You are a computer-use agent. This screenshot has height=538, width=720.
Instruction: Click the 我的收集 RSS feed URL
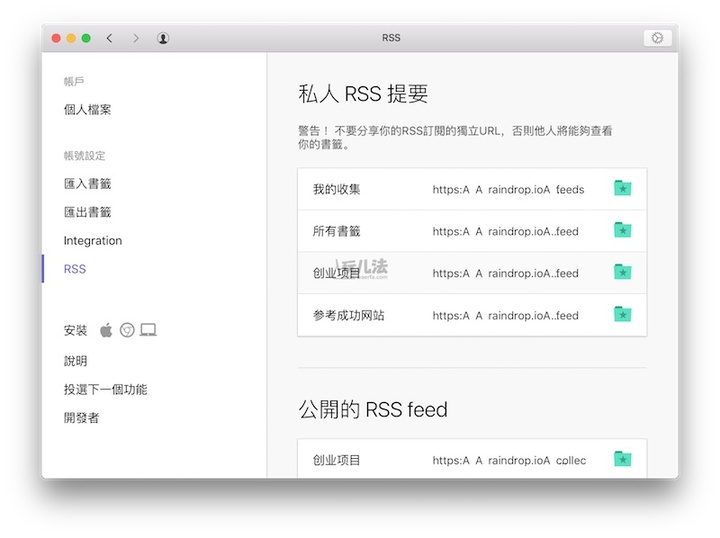[x=508, y=189]
